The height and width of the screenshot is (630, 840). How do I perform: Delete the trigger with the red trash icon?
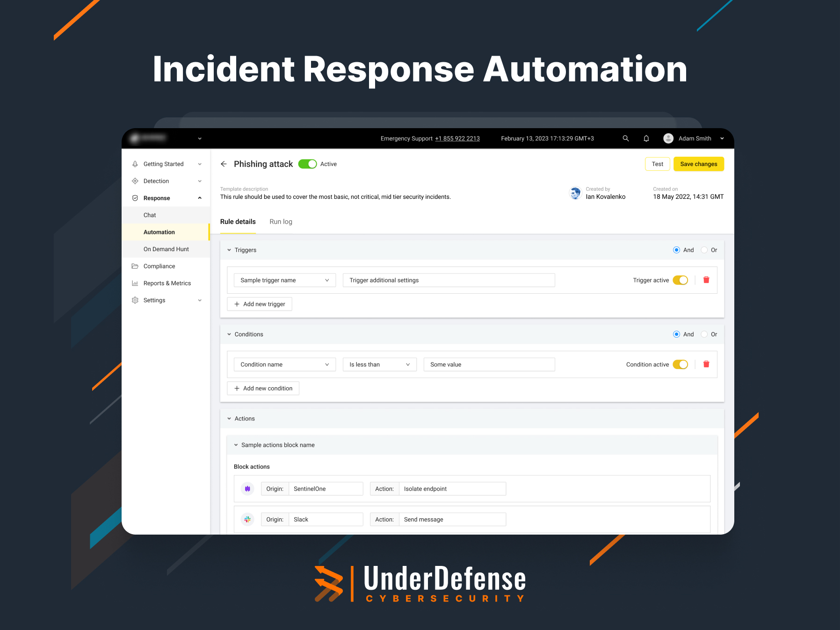(707, 280)
